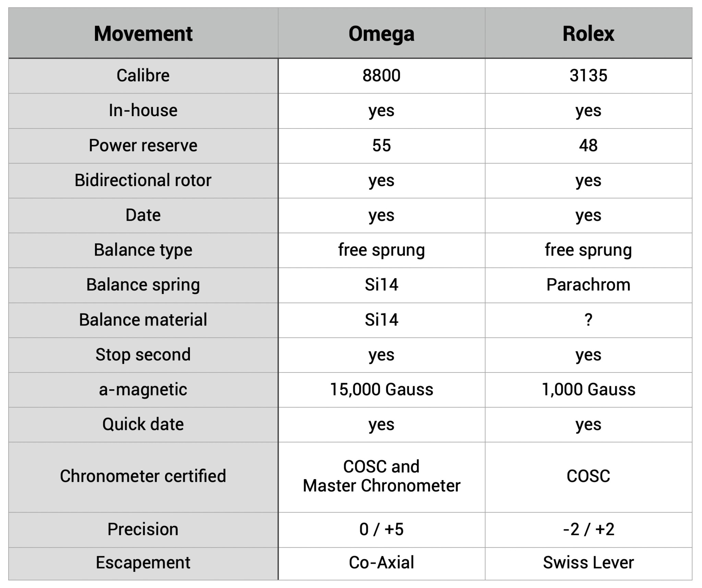This screenshot has width=702, height=588.
Task: Select the Omega calibre 8800 cell
Action: point(381,75)
